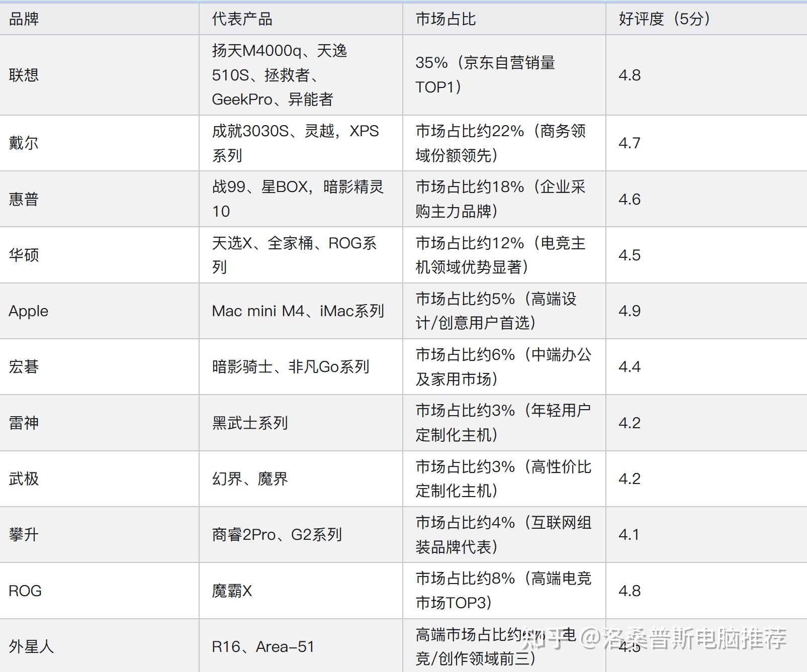
Task: Click Apple's 4.9 rating cell
Action: coord(631,310)
